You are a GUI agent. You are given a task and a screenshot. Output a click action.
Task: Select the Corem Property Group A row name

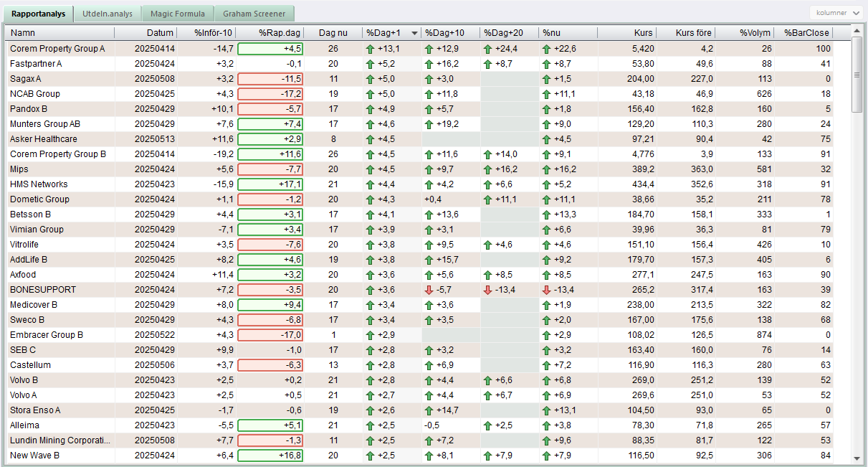(57, 49)
